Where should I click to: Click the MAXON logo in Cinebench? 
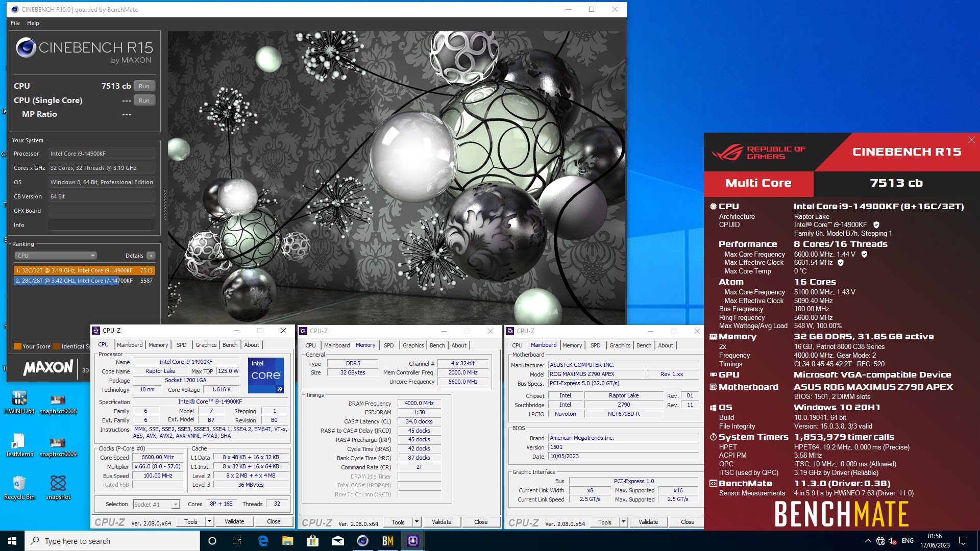tap(48, 367)
